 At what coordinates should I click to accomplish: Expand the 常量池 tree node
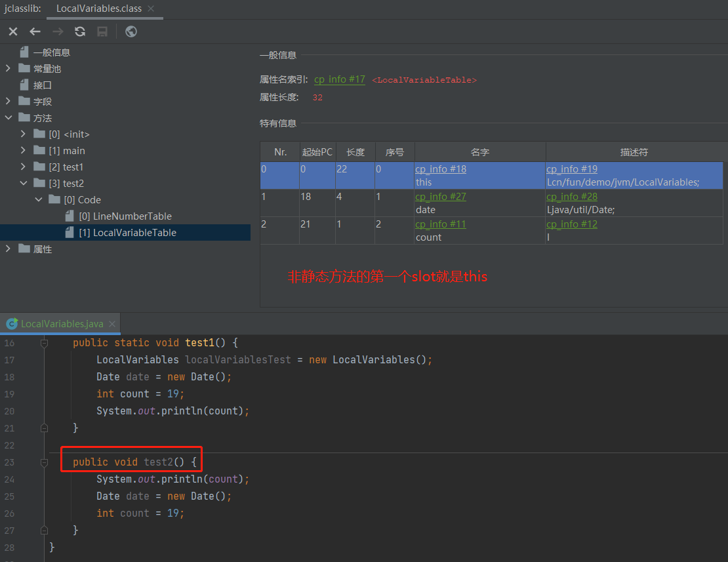point(8,68)
